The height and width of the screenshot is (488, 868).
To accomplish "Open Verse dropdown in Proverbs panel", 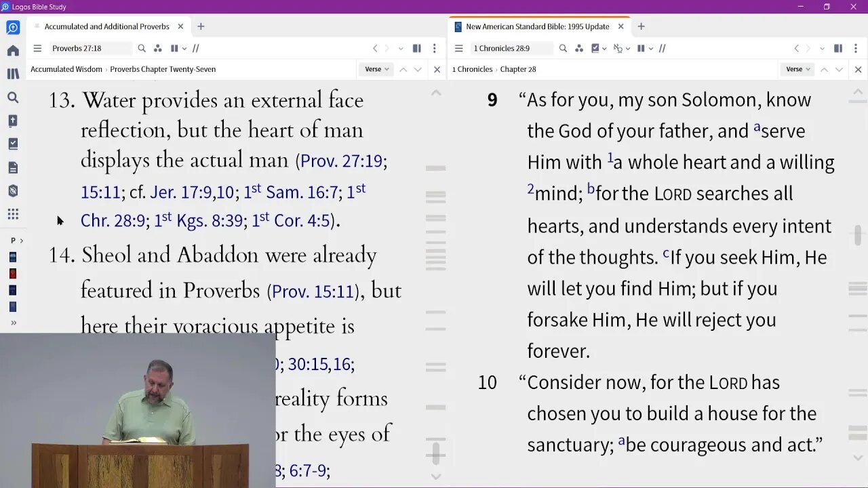I will click(x=377, y=69).
